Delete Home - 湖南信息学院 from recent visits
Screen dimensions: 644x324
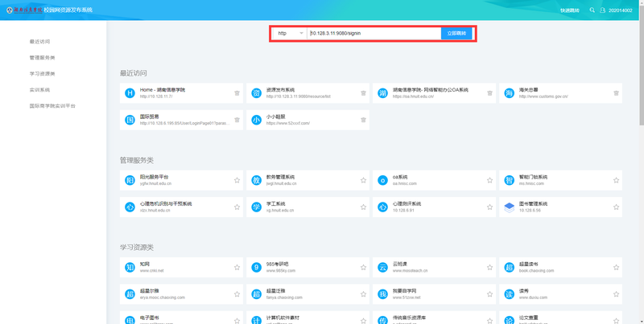pyautogui.click(x=237, y=93)
